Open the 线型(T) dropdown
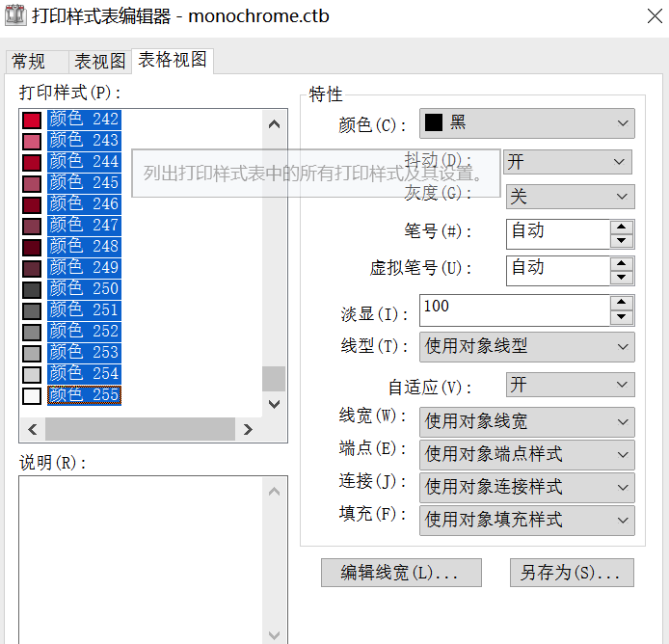Screen dimensions: 669x644 (x=527, y=347)
